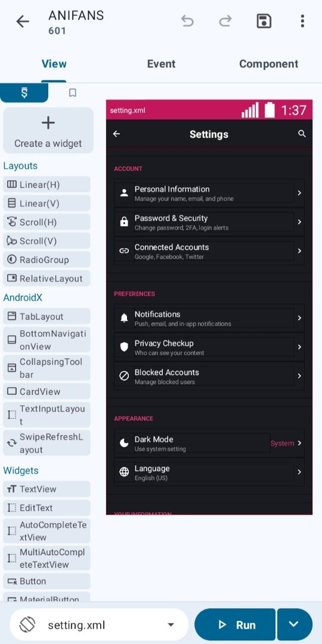Select the RadioGroup layout widget
The image size is (322, 644).
pos(47,259)
